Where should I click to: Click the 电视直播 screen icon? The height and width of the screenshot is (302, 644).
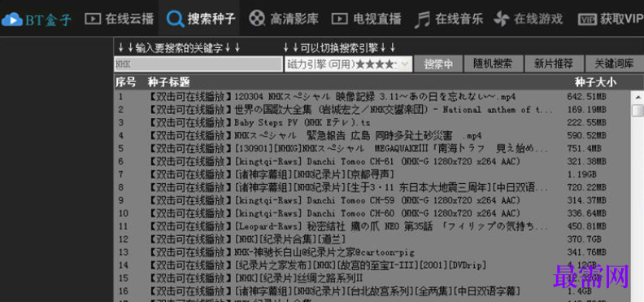[339, 19]
